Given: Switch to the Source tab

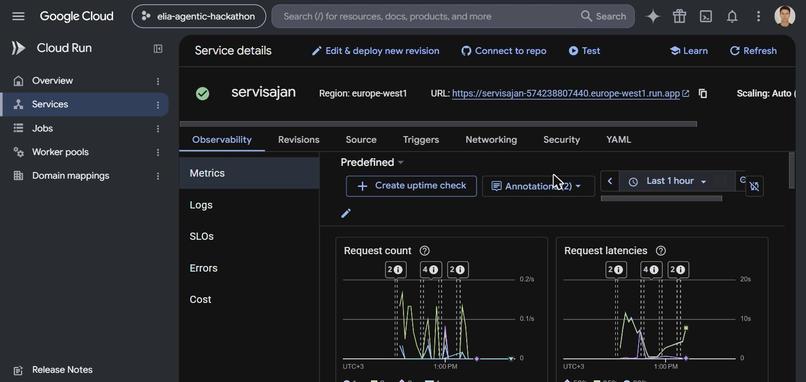Looking at the screenshot, I should [x=361, y=140].
